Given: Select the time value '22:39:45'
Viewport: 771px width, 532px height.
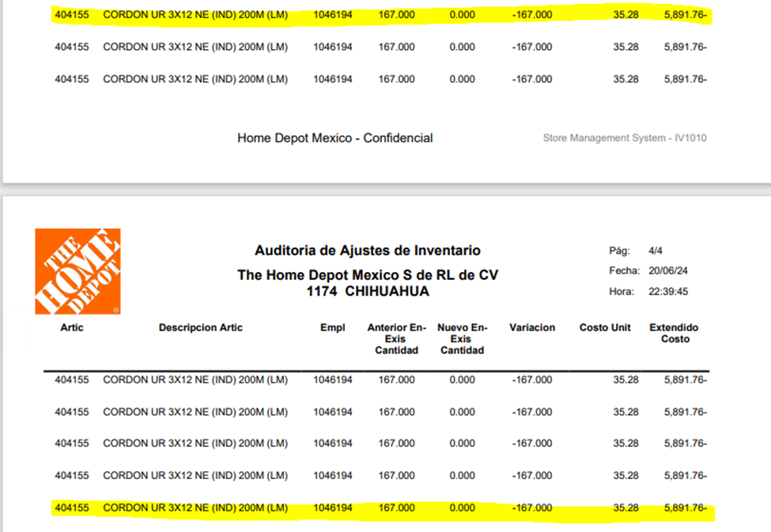Looking at the screenshot, I should [667, 292].
